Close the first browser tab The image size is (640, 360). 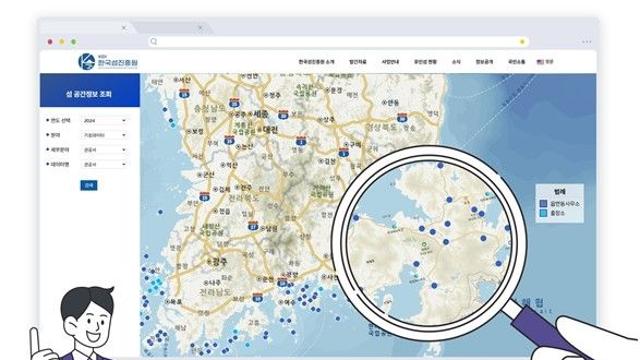124,28
